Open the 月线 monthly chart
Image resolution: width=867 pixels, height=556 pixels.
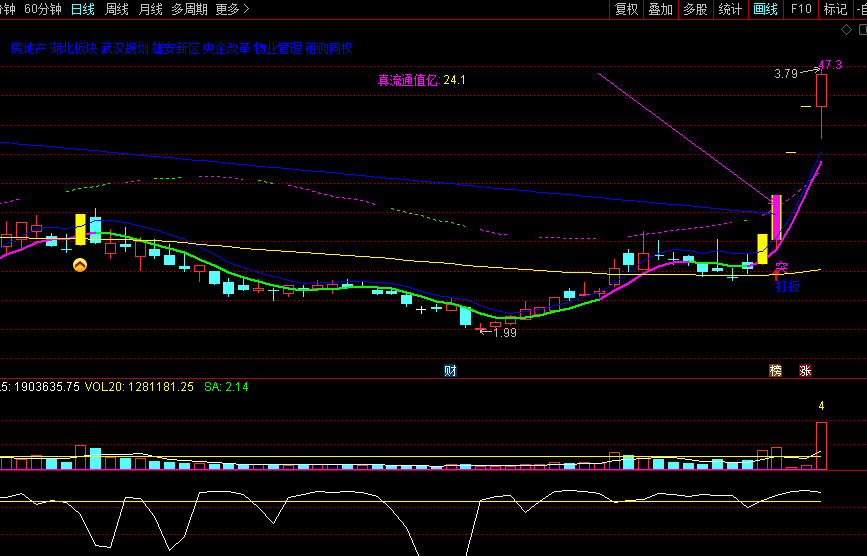pos(150,9)
